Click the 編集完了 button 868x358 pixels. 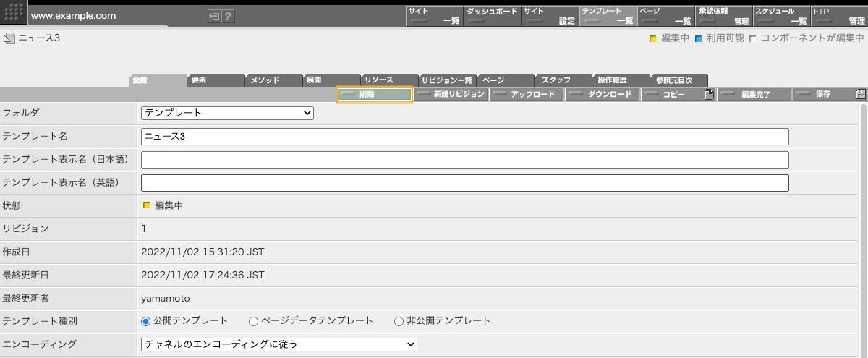coord(754,94)
